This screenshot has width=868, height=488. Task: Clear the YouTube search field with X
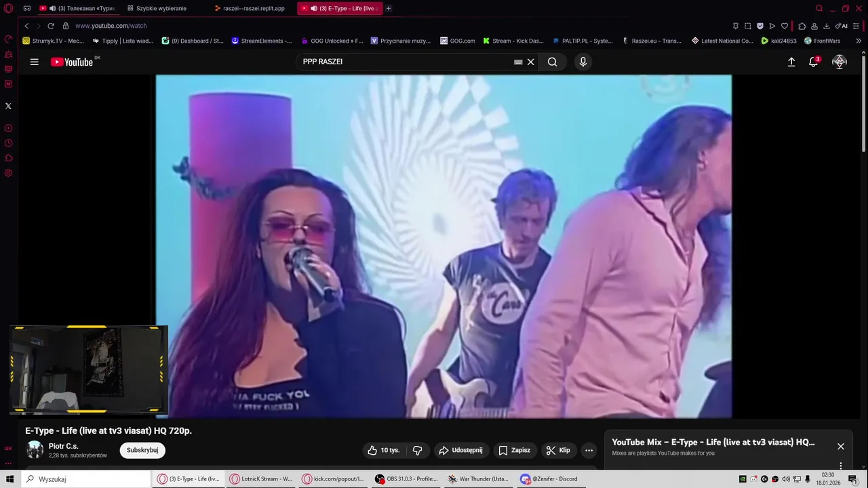(531, 62)
